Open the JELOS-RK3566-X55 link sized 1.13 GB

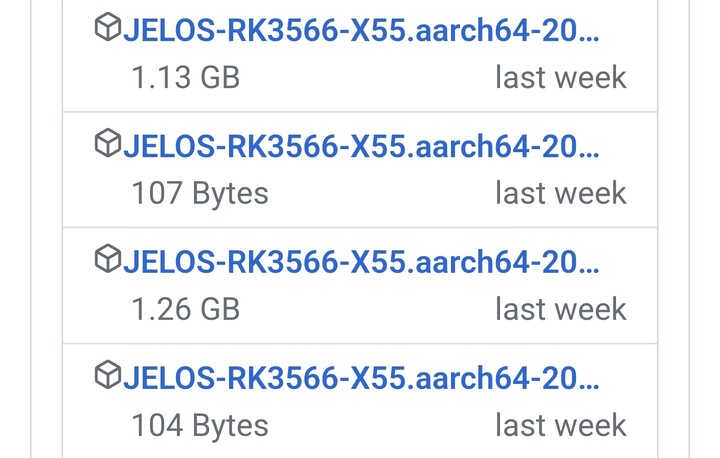pyautogui.click(x=361, y=30)
